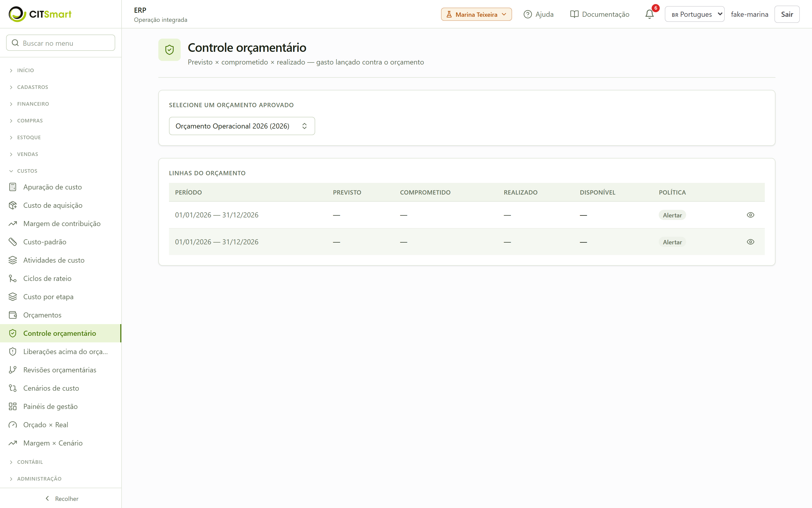The height and width of the screenshot is (508, 812).
Task: View details of first budget line
Action: [750, 215]
